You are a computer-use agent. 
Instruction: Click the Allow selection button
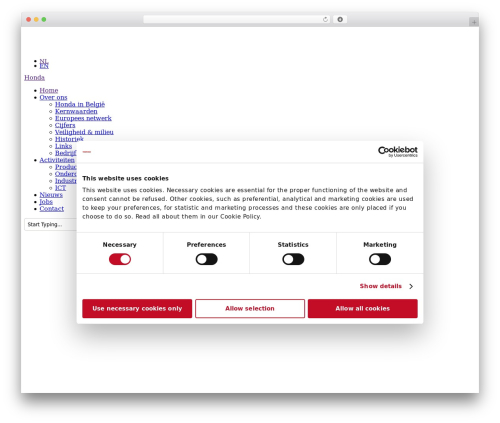(x=250, y=308)
